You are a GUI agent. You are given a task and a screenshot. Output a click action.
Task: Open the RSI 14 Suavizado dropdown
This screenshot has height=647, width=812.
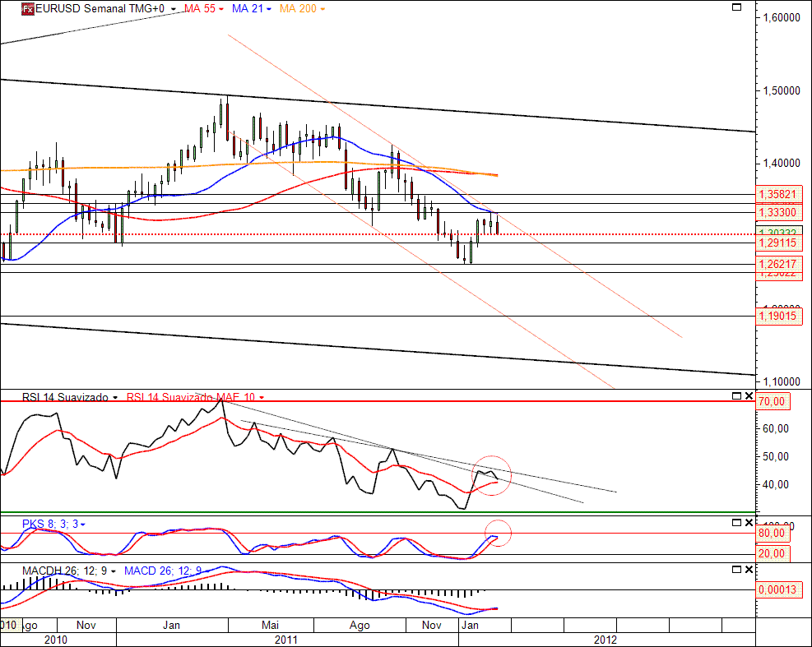[115, 398]
